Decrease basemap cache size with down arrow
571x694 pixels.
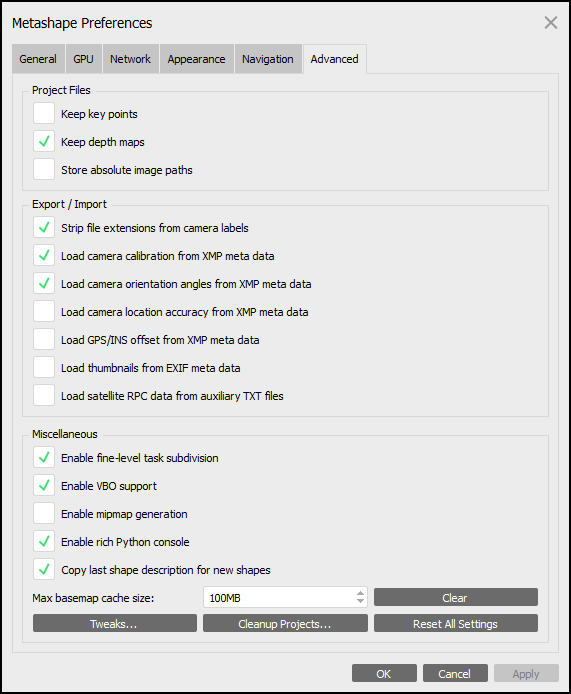point(360,601)
